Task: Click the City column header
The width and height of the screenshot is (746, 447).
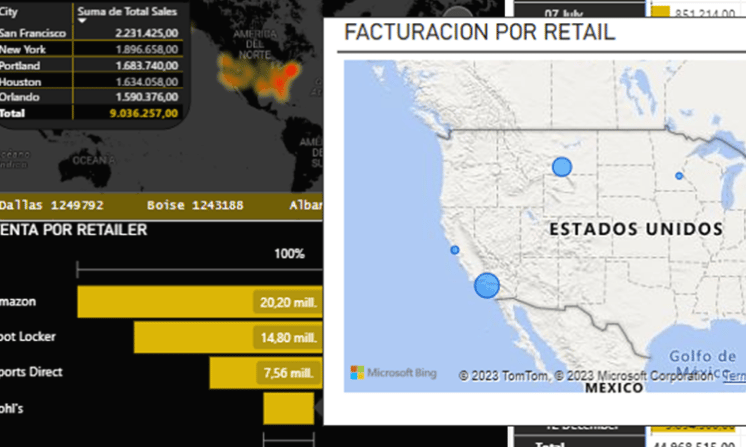Action: click(x=8, y=11)
